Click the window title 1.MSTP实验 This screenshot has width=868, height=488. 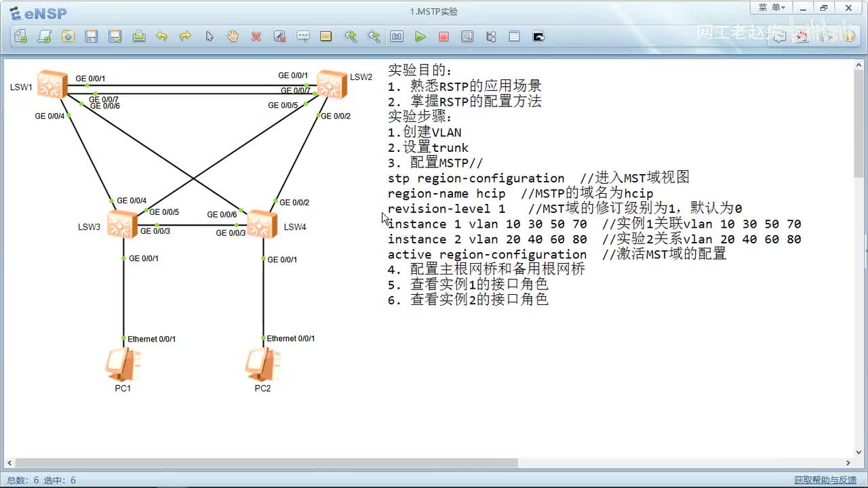pos(434,12)
